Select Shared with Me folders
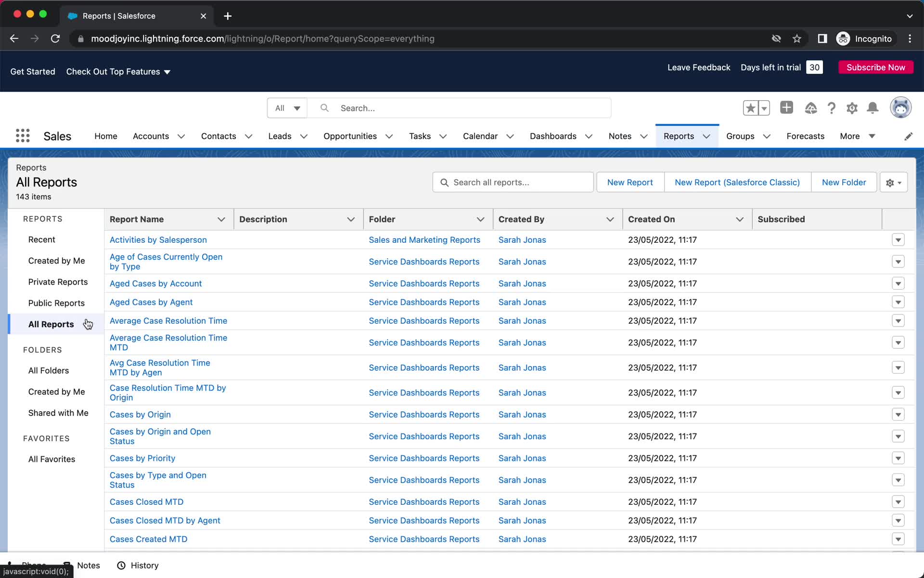The height and width of the screenshot is (578, 924). point(58,413)
